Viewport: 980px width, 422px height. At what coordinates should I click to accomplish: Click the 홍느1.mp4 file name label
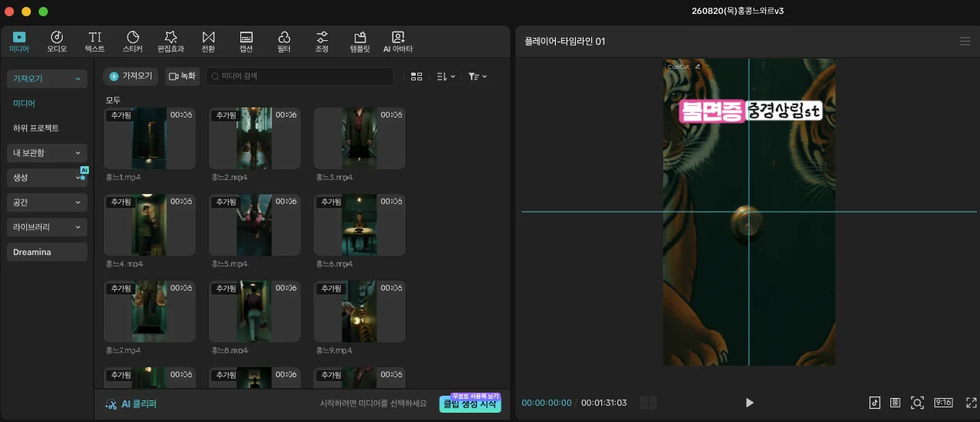[124, 178]
